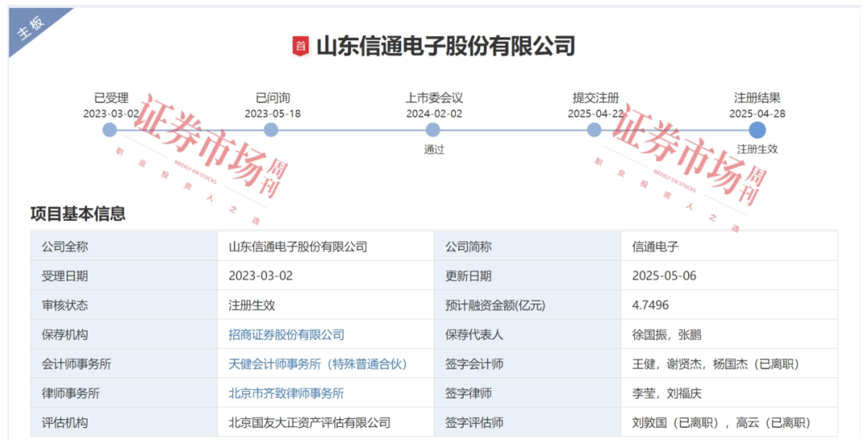Click the 信通电子 value cell
The image size is (868, 448).
tap(730, 246)
